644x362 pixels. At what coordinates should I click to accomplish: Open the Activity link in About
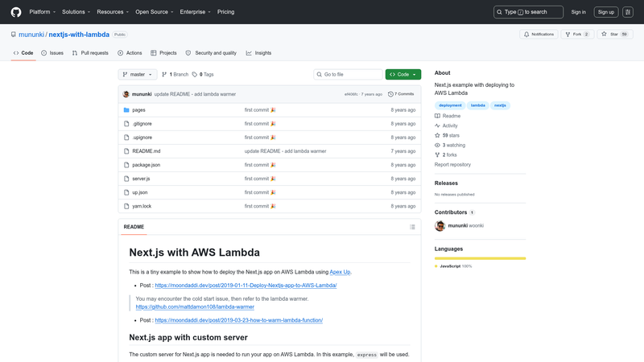[x=446, y=125]
